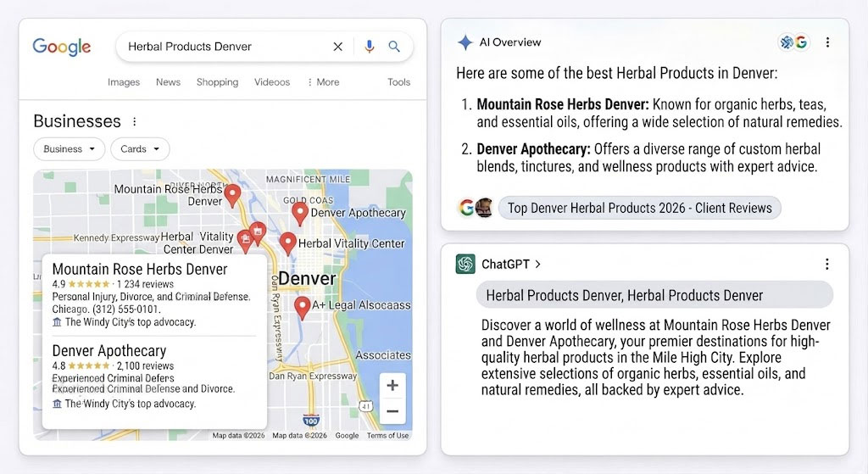Expand ChatGPT header chevron

coord(537,264)
